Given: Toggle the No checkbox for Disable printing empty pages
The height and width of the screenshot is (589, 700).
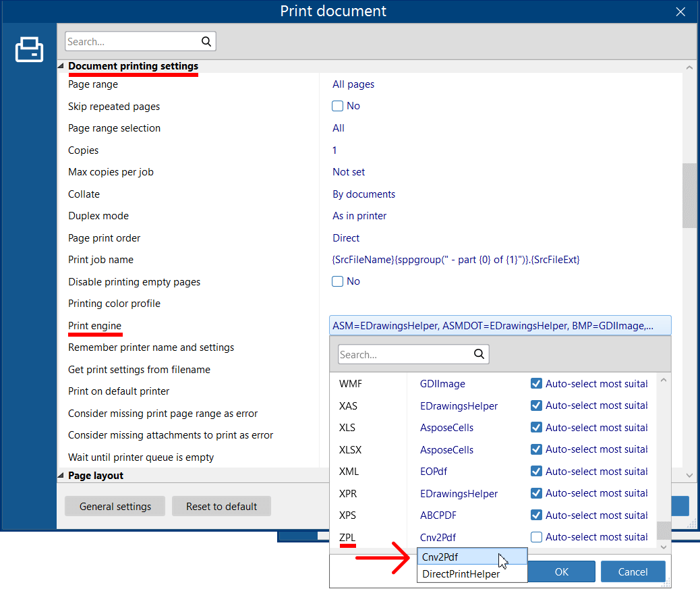Looking at the screenshot, I should point(337,281).
